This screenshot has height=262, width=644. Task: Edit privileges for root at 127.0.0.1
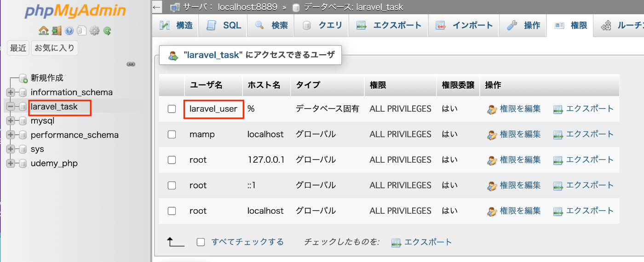tap(514, 160)
